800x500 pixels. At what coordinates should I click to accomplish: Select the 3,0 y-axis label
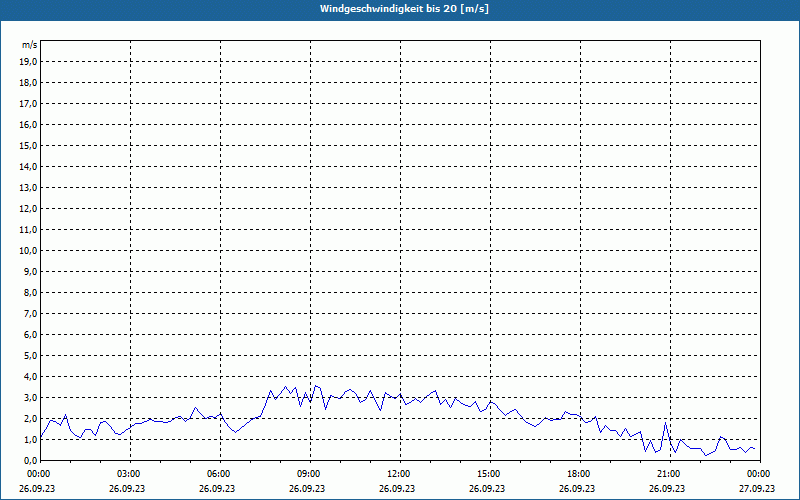pyautogui.click(x=30, y=397)
